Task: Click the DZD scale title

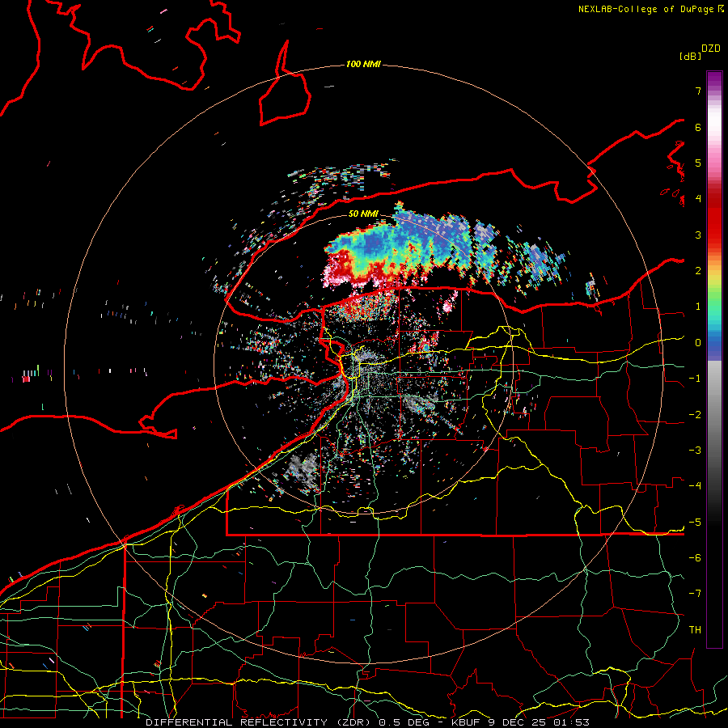Action: 711,49
